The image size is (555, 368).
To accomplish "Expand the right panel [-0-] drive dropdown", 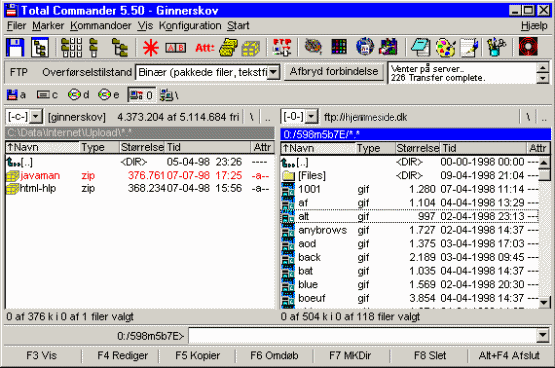I will click(311, 116).
